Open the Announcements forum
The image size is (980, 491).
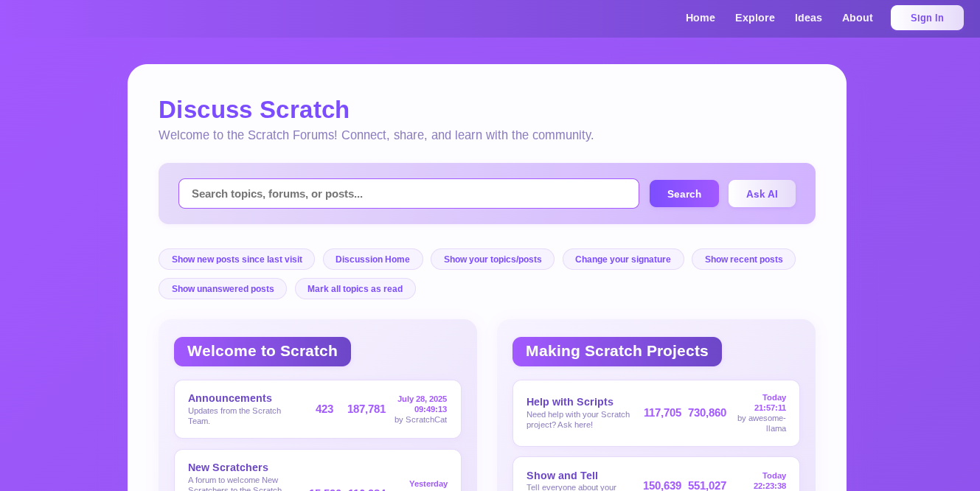(x=230, y=398)
